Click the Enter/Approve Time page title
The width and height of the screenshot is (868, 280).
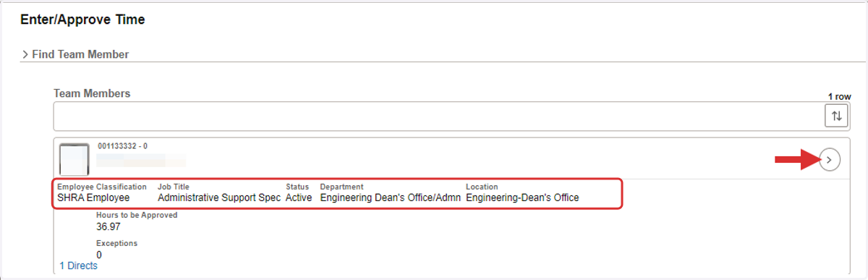tap(82, 20)
